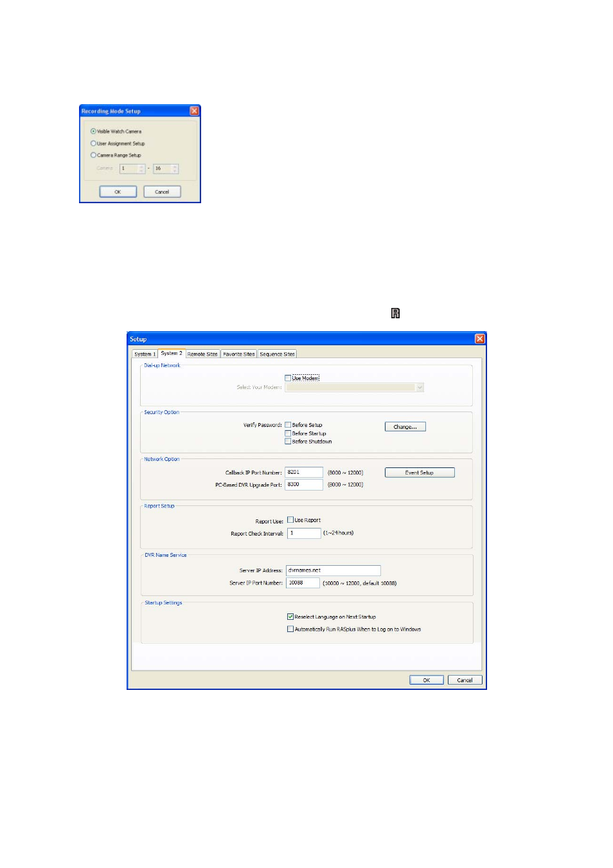Screen dimensions: 613x868
Task: Click Cancel in the Setup window
Action: 465,680
